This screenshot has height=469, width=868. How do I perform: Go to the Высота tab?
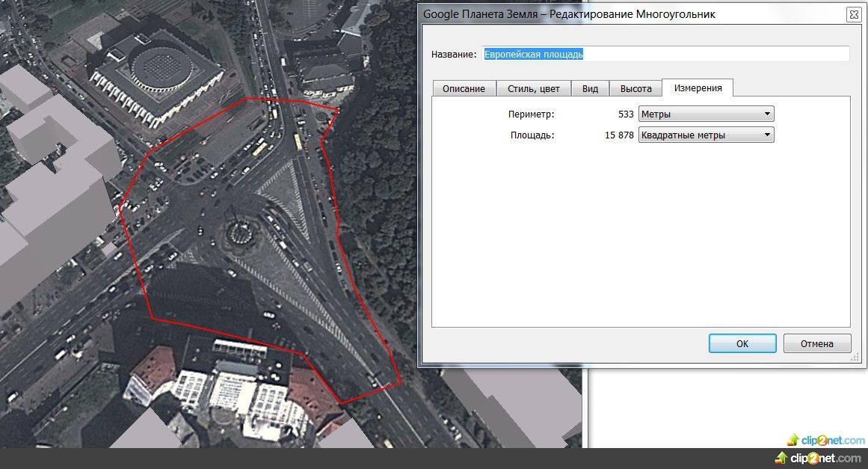point(635,88)
